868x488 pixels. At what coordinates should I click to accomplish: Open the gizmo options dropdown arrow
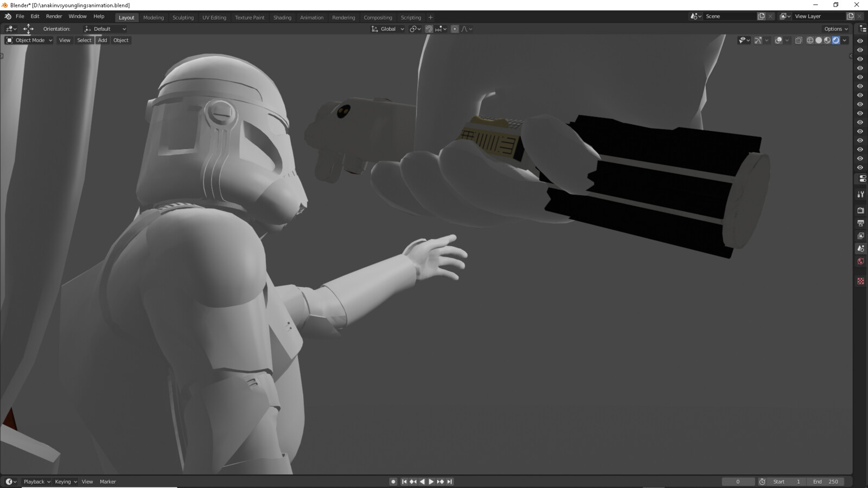click(767, 40)
